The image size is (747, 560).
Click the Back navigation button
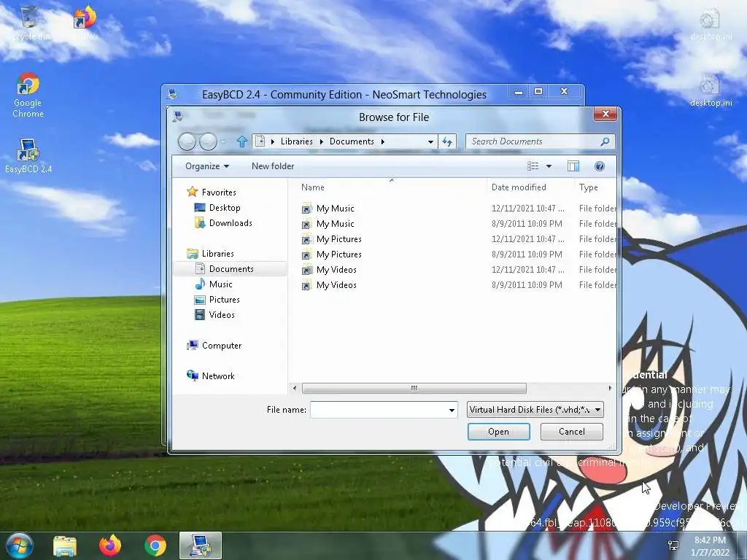pos(187,141)
